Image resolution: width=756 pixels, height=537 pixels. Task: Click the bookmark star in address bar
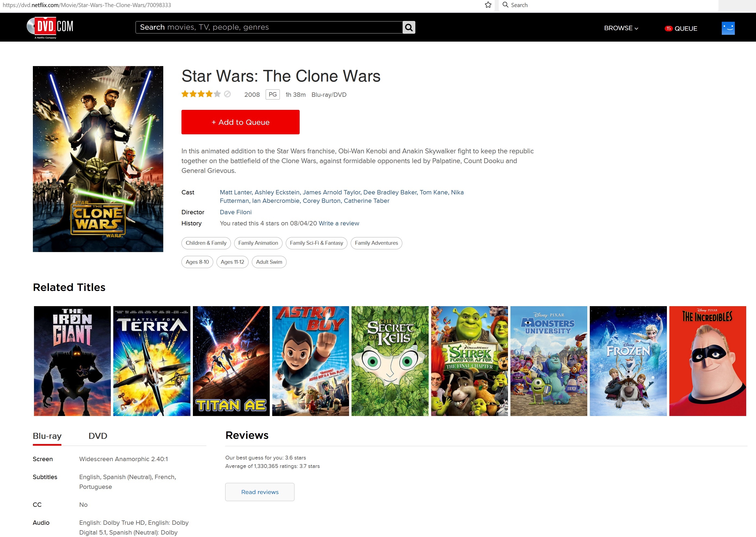488,5
